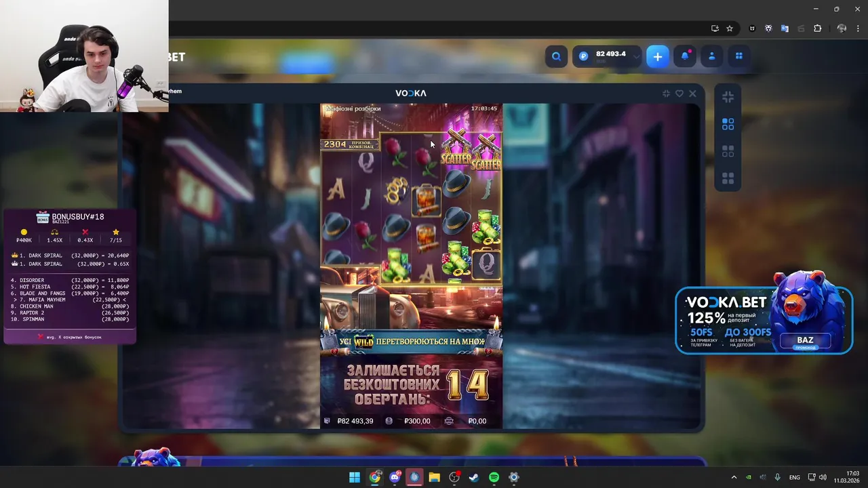This screenshot has width=868, height=488.
Task: Open Settings gear in taskbar
Action: point(514,477)
